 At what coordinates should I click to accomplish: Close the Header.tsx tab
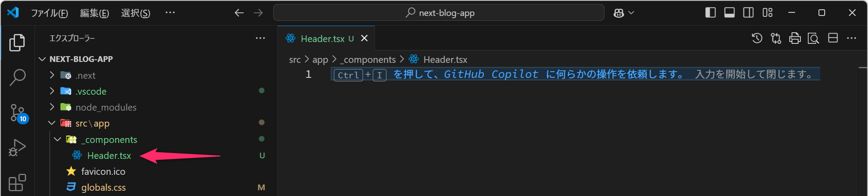pyautogui.click(x=364, y=38)
